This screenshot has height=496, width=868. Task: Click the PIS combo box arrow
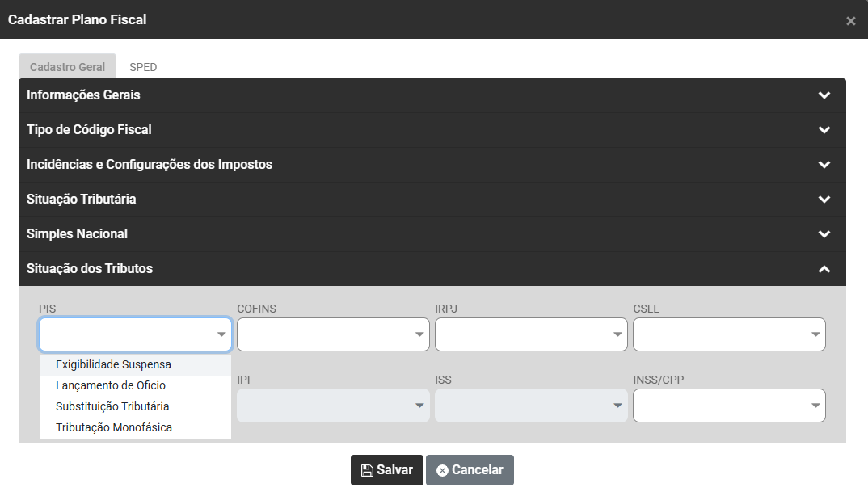221,334
